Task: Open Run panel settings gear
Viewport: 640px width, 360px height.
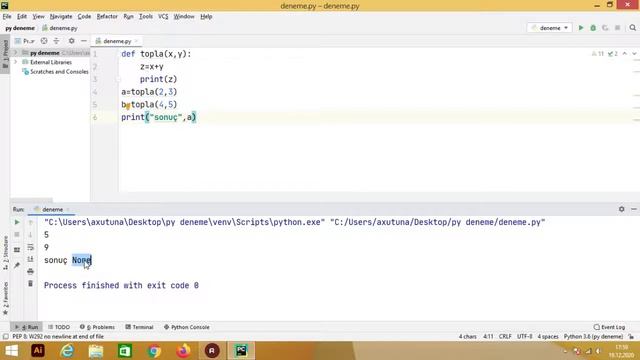Action: click(622, 209)
